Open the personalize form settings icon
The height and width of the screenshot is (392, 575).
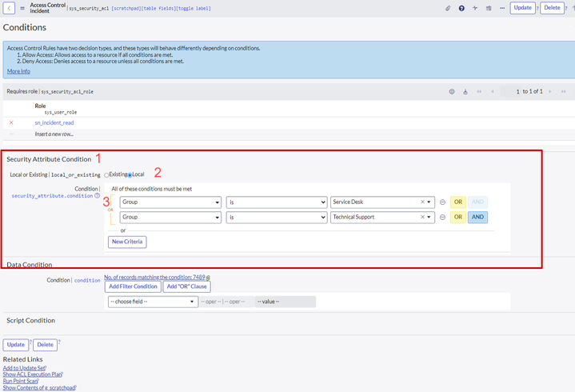coord(489,8)
